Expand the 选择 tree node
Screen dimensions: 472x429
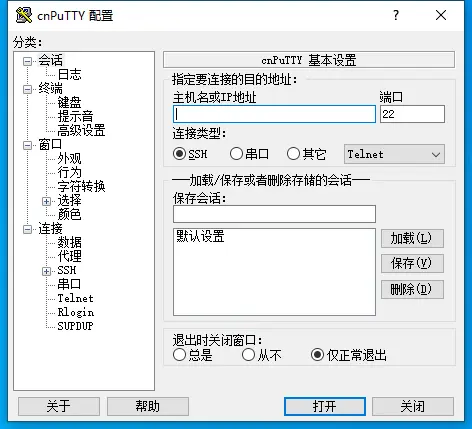pos(46,201)
